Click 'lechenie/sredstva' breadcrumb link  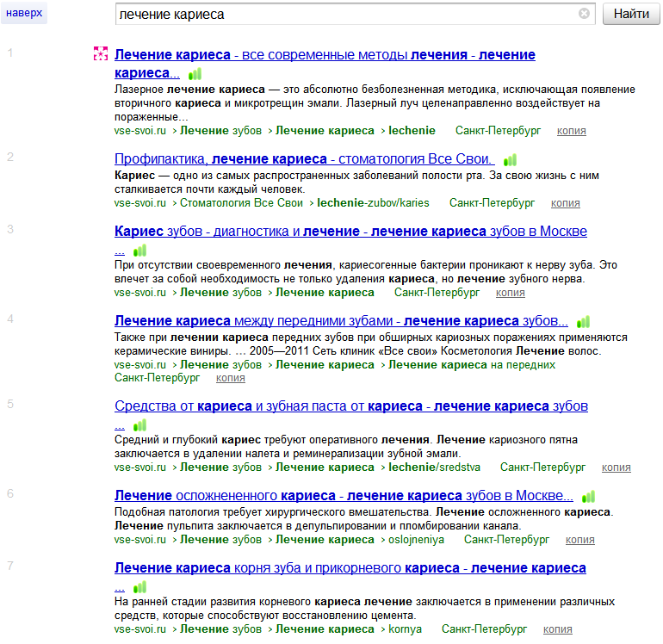point(434,468)
